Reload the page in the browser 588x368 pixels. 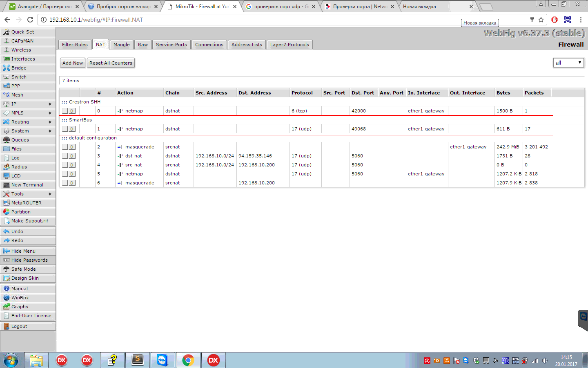coord(30,20)
